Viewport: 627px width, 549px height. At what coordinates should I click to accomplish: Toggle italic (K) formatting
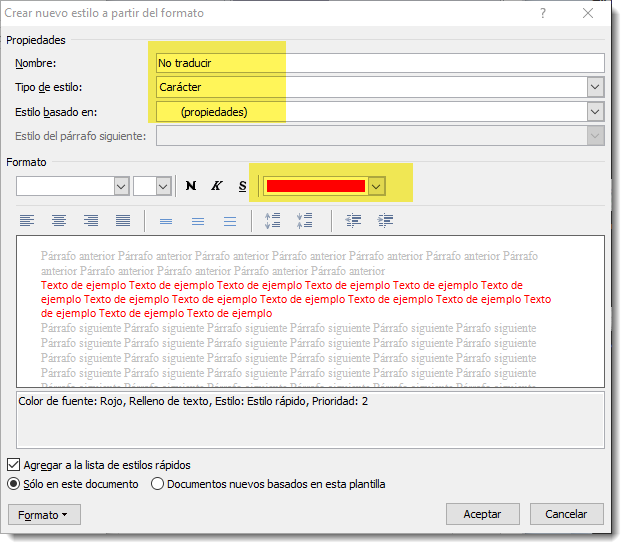216,186
